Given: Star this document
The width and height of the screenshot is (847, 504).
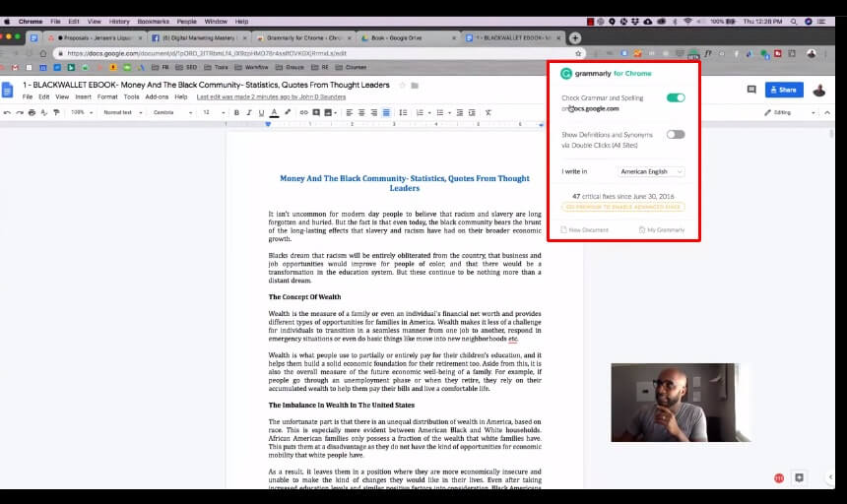Looking at the screenshot, I should [x=402, y=86].
